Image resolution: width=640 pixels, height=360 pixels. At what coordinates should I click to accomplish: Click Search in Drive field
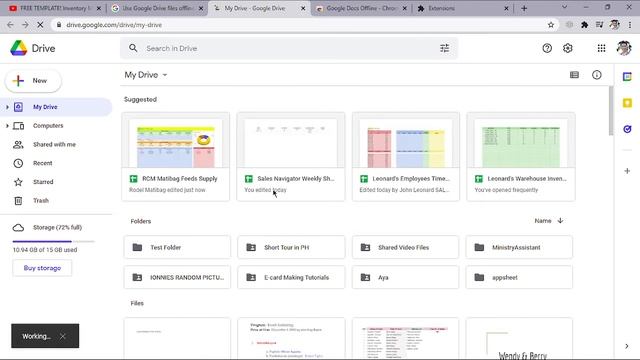[x=289, y=48]
